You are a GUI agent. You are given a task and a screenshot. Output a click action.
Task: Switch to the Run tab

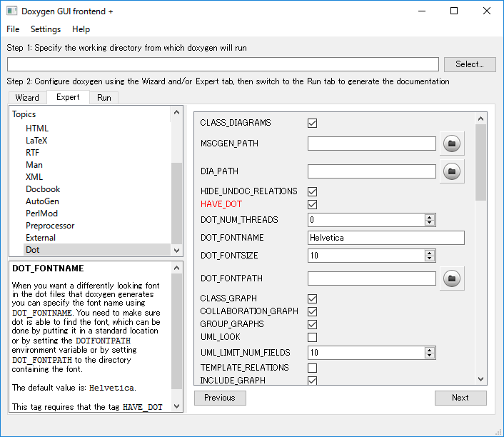tap(104, 98)
